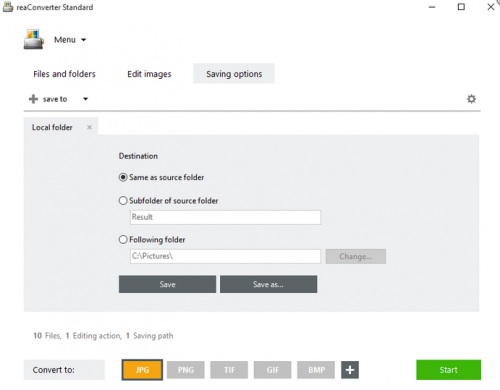Click the Save button
Screen dimensions: 500x390
[x=167, y=284]
